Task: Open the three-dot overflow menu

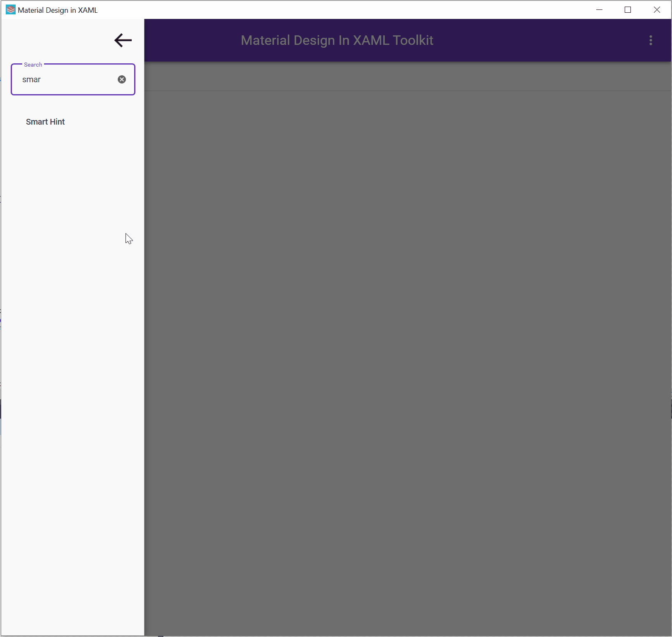Action: tap(651, 40)
